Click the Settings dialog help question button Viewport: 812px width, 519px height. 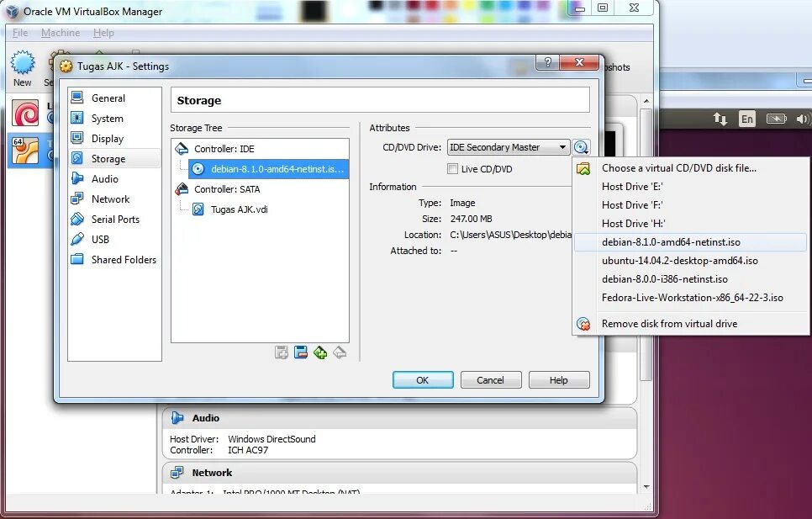coord(548,63)
